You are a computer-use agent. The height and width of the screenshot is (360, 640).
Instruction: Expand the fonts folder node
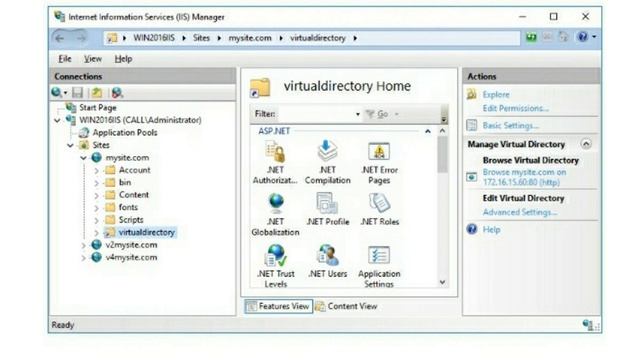(96, 208)
